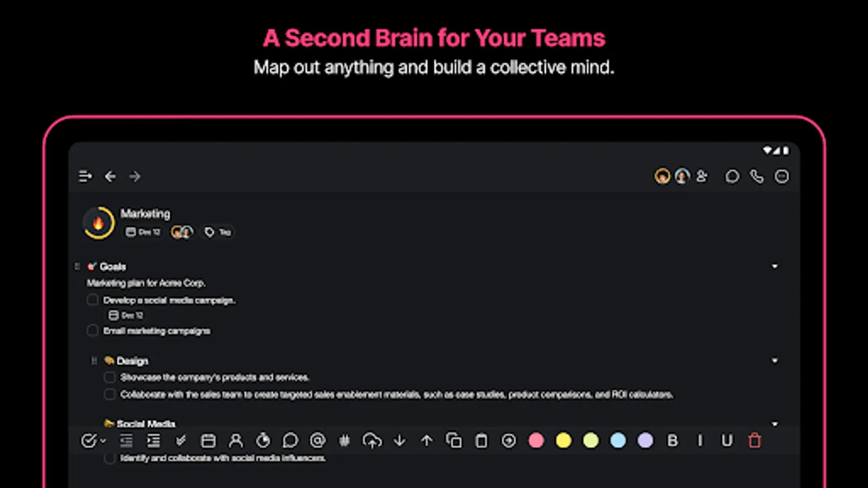
Task: Open the task type dropdown in toolbar
Action: [93, 441]
